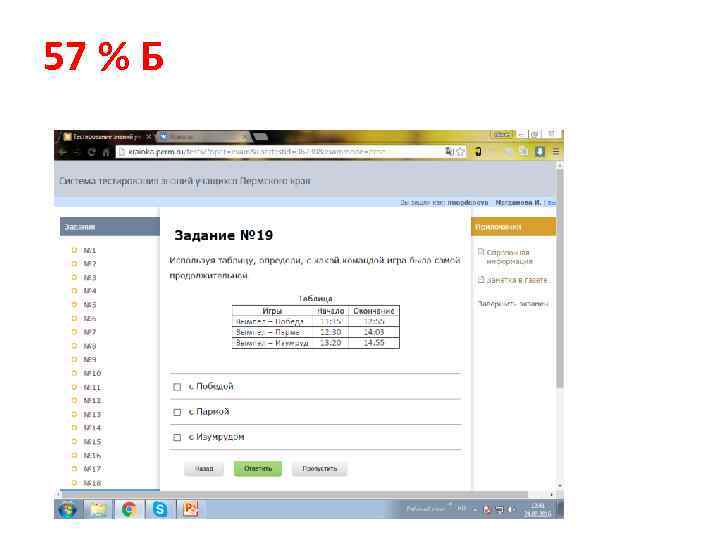Open task №2 in the task list

(90, 264)
